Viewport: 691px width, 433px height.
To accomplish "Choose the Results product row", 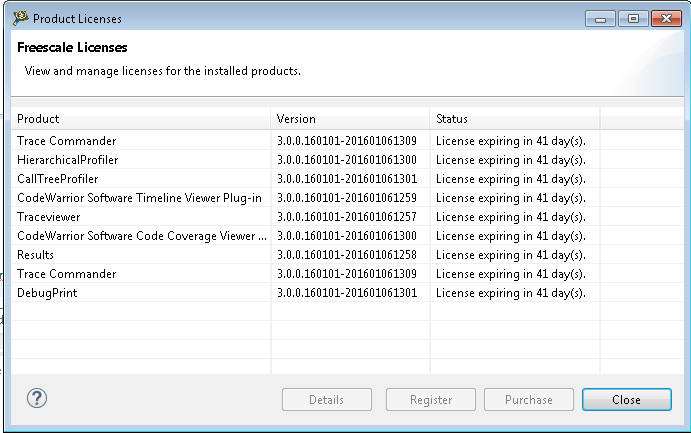I will click(x=35, y=255).
